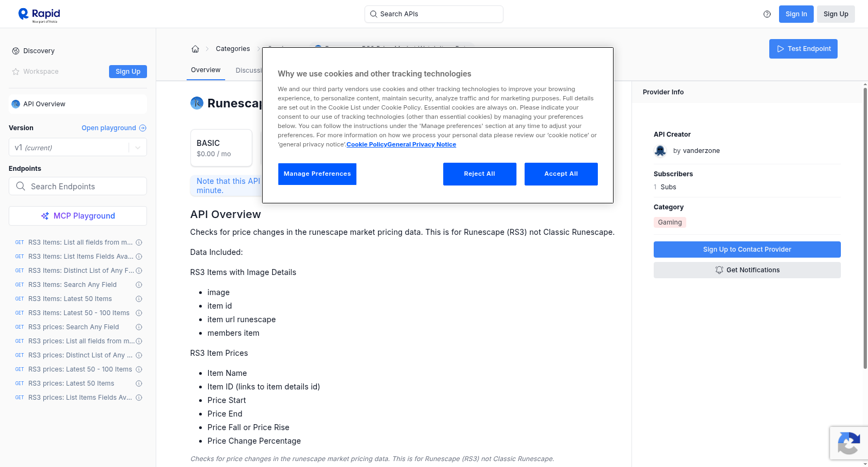
Task: Show info for RS3 prices: List Items Fields
Action: coord(139,398)
